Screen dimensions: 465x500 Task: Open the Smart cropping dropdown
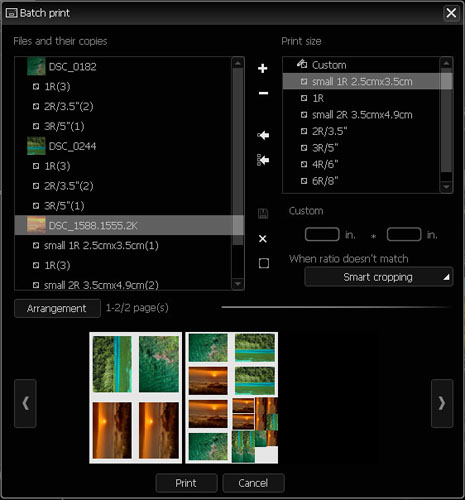click(379, 277)
